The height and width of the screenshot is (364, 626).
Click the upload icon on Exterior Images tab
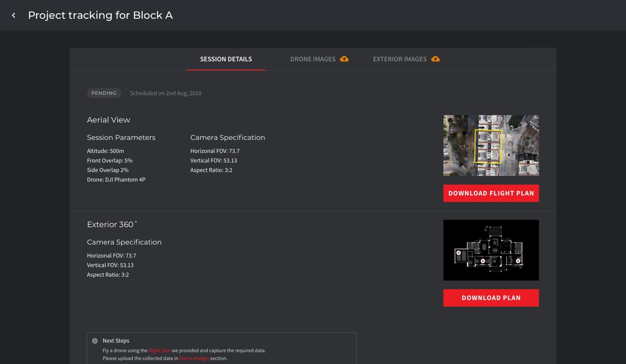pyautogui.click(x=436, y=59)
